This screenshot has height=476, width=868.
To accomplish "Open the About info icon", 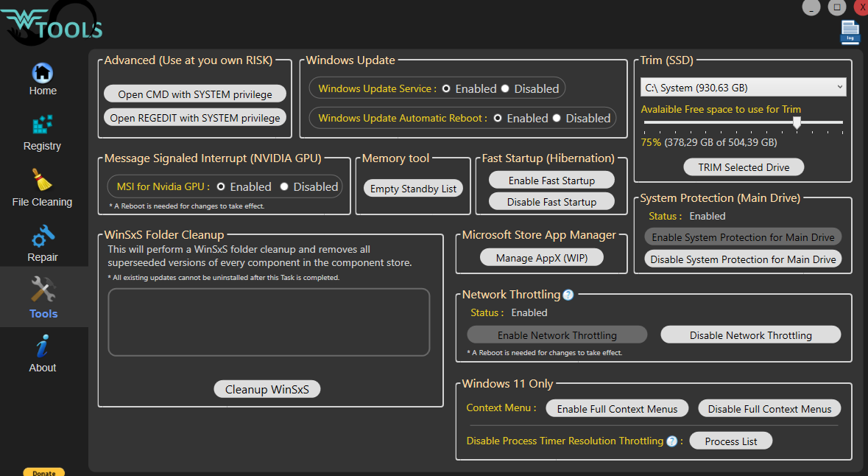I will pos(43,346).
